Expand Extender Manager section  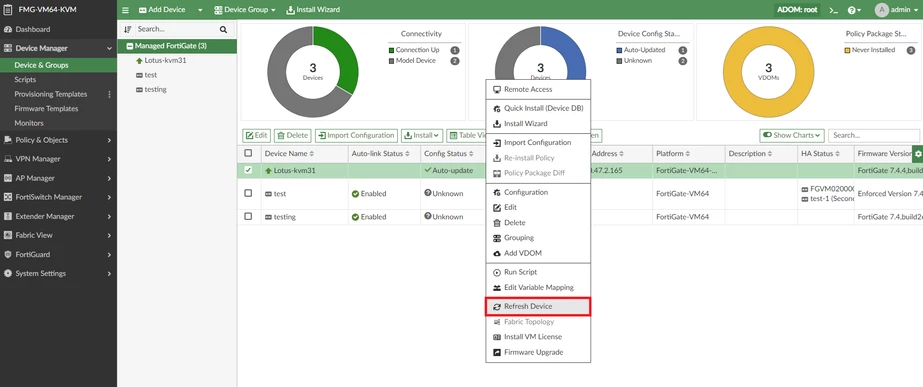click(58, 216)
